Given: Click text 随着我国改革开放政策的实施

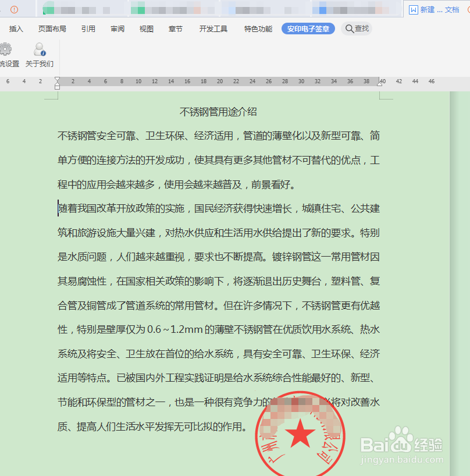Looking at the screenshot, I should (121, 208).
